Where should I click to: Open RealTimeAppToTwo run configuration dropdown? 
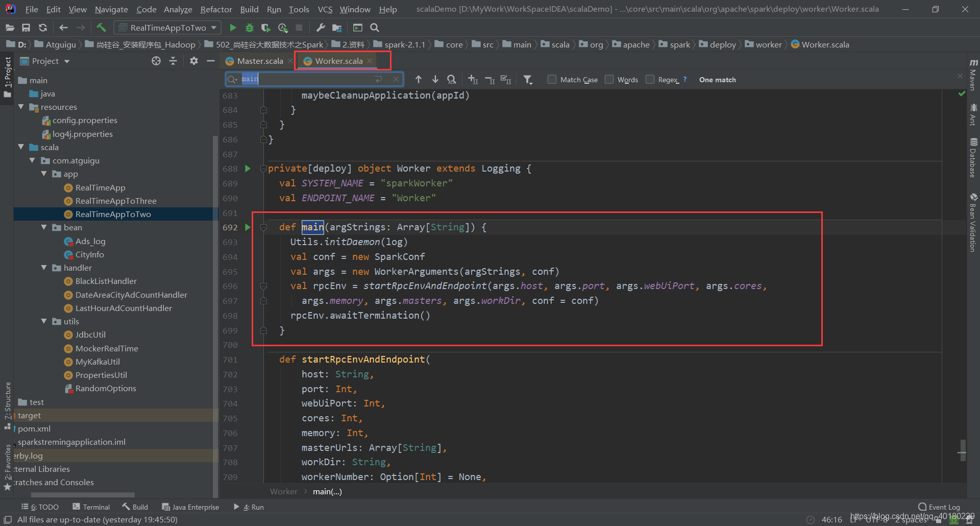pos(167,28)
